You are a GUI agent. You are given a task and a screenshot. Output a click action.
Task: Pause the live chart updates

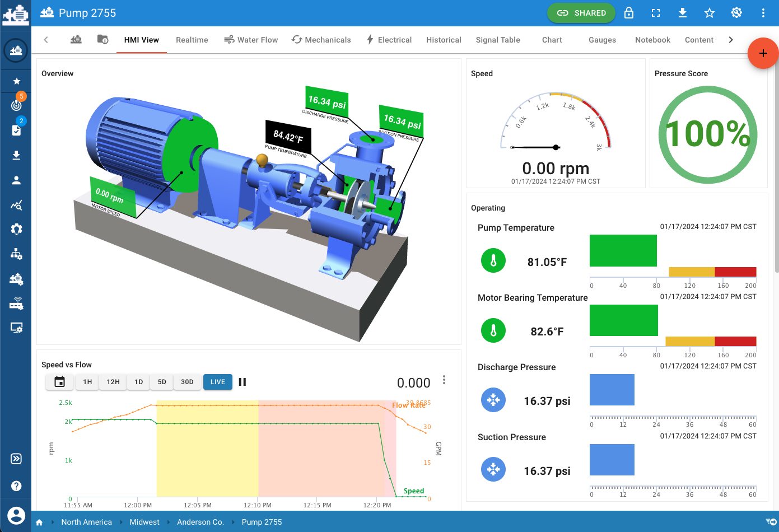pos(242,382)
